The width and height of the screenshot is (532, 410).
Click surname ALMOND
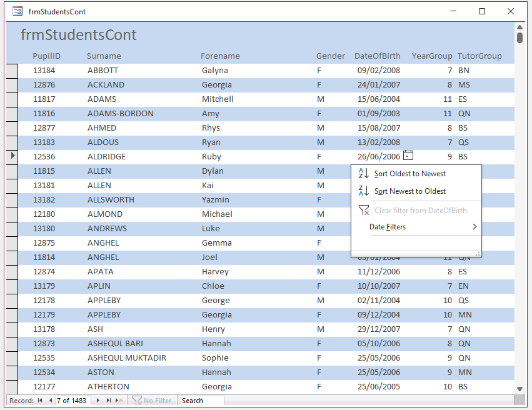pyautogui.click(x=105, y=214)
